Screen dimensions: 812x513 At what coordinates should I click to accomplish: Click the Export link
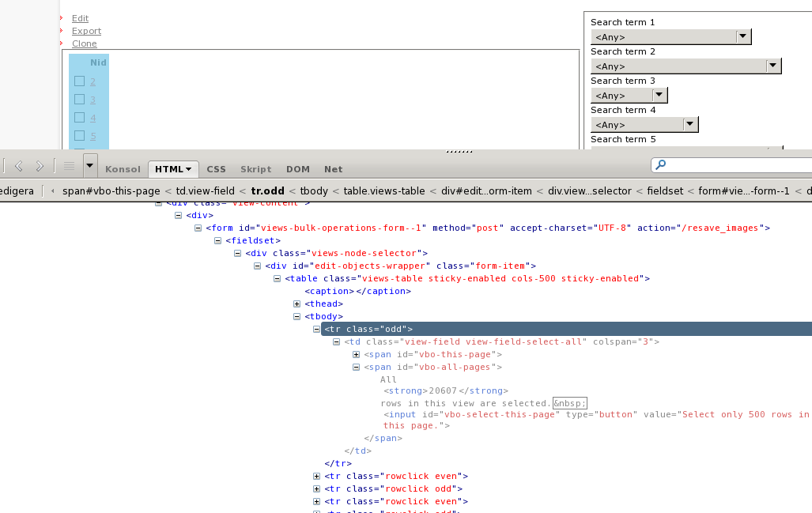pos(86,31)
